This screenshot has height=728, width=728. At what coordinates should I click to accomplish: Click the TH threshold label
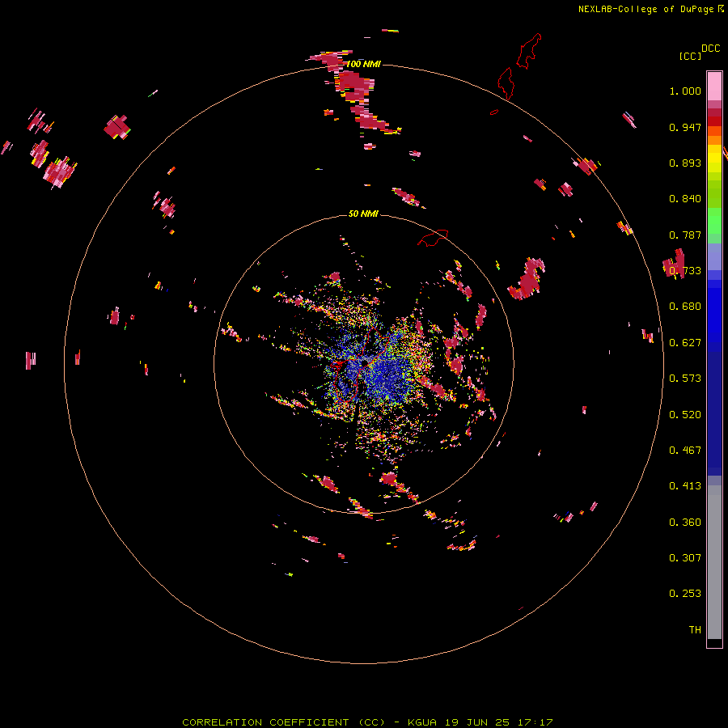[695, 630]
